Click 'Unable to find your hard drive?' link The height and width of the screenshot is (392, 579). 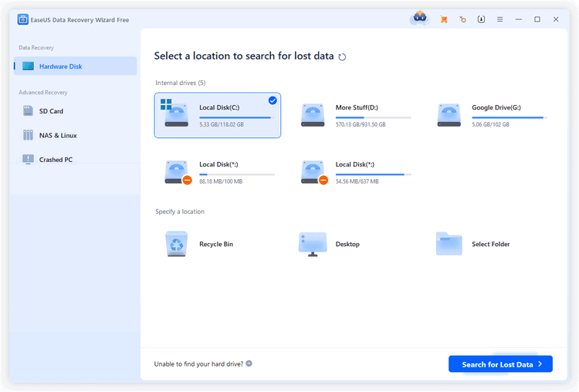(x=198, y=364)
